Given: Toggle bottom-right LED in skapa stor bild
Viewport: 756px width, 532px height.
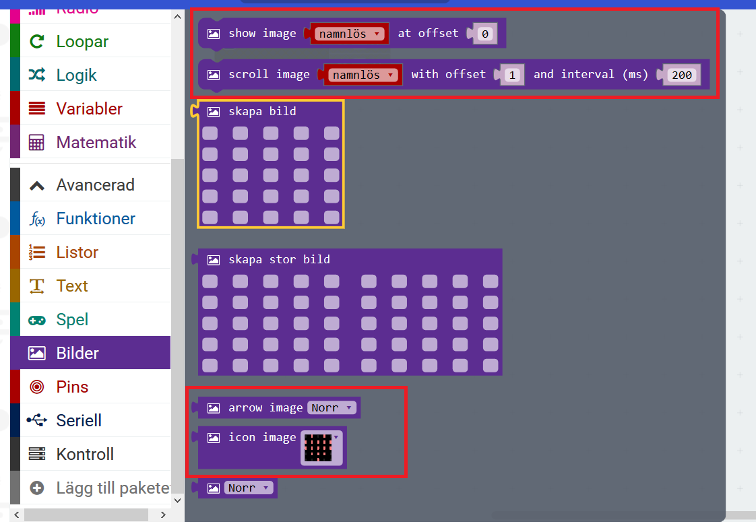Looking at the screenshot, I should click(x=491, y=366).
